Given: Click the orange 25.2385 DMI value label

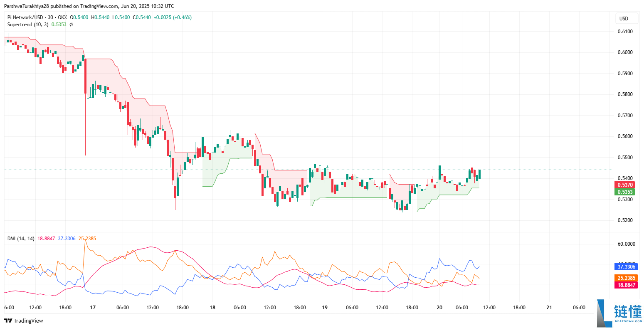Looking at the screenshot, I should [625, 278].
